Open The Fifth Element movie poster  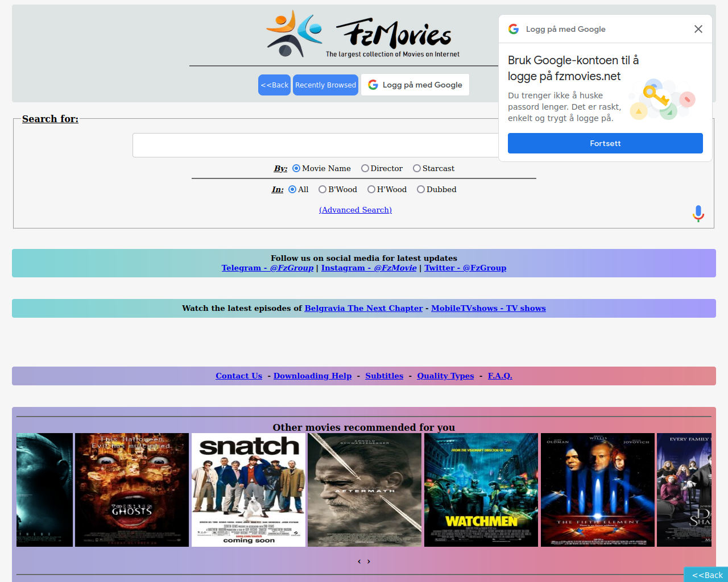(x=598, y=490)
